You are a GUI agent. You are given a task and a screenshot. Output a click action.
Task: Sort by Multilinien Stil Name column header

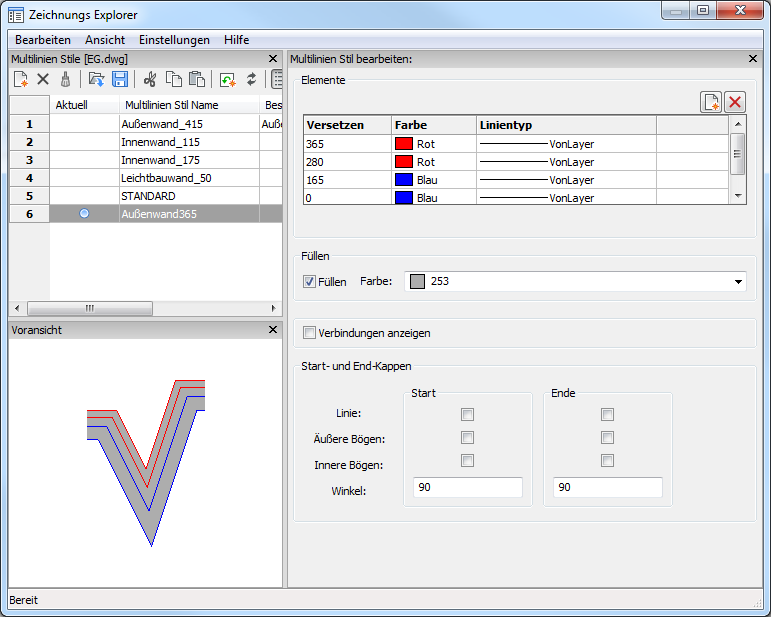[171, 105]
